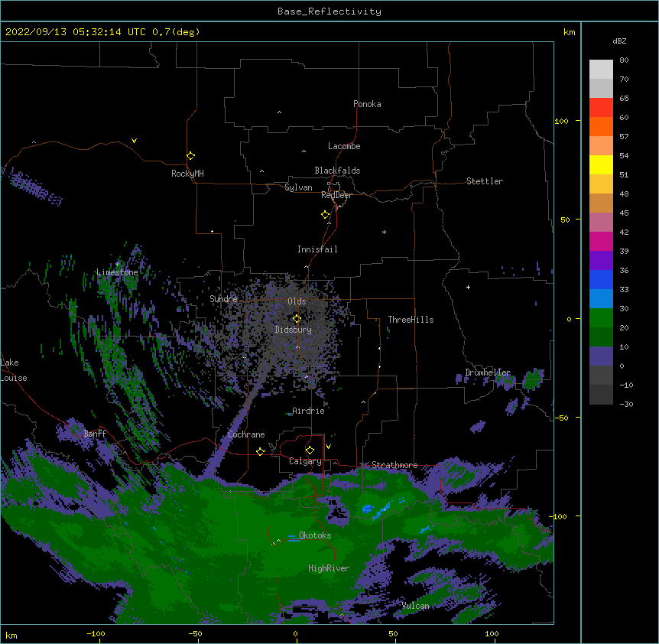Click the Didsbury town label
Screen dimensions: 659x644
(294, 330)
